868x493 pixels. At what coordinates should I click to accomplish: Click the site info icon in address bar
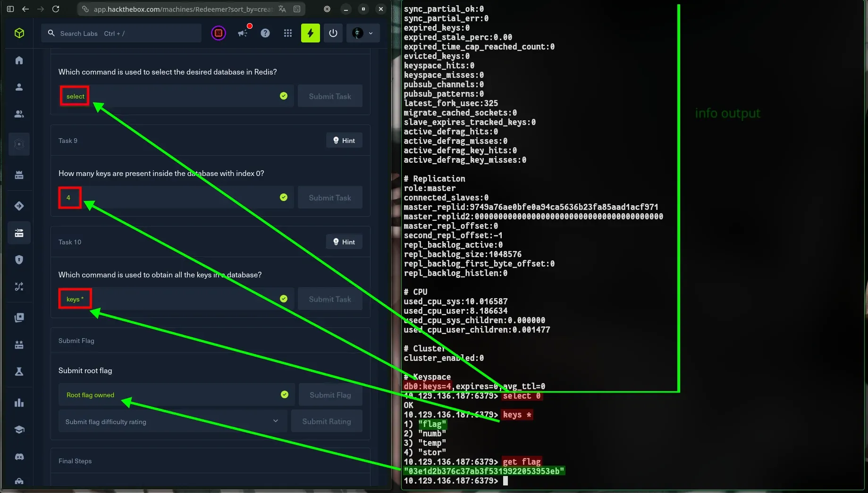click(x=85, y=9)
